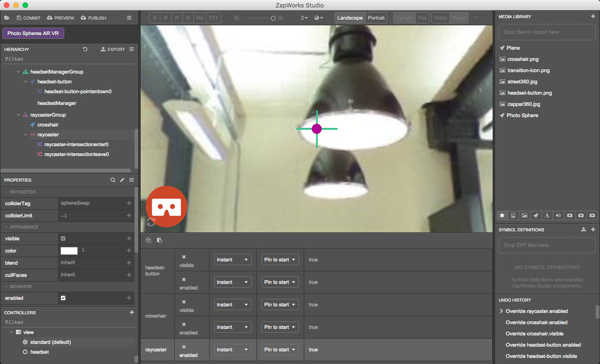Collapse the RAYCASTER properties section
Screen dimensions: 600x364
[6, 192]
